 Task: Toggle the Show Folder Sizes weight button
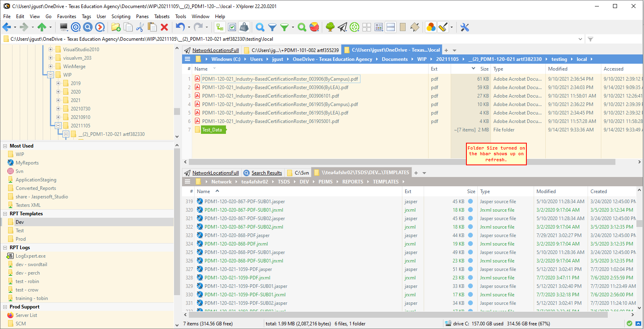[x=244, y=27]
